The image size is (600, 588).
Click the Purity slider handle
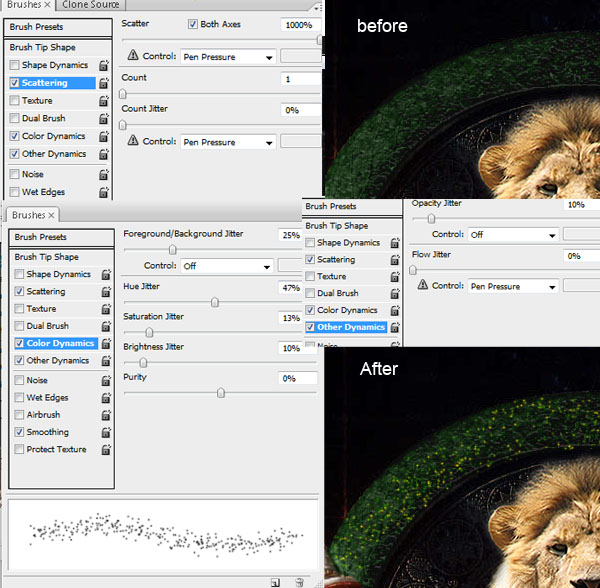(221, 393)
